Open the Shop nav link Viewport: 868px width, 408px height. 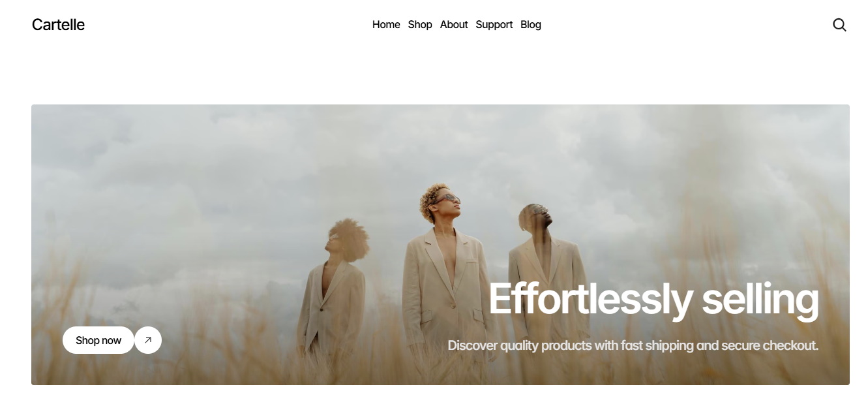click(x=420, y=25)
